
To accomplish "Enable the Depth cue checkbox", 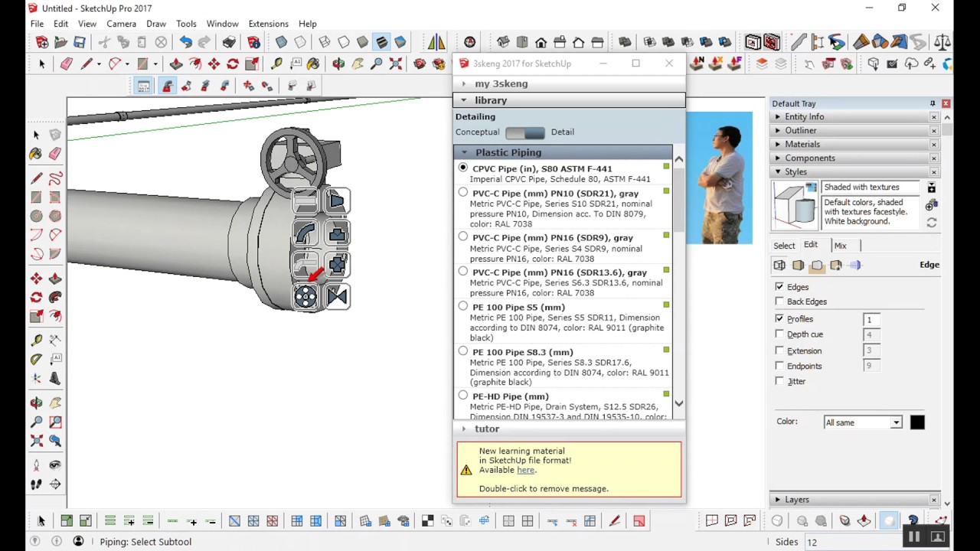I will point(779,334).
